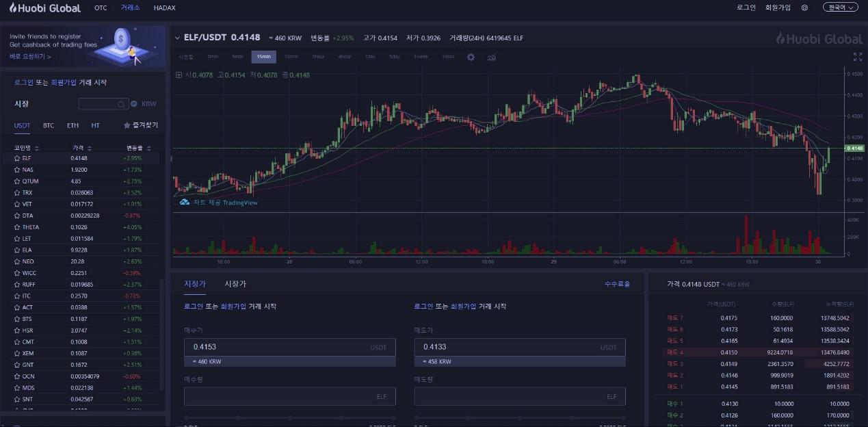Select 지정가 limit order tab
Screen dimensions: 868x427
pos(195,284)
